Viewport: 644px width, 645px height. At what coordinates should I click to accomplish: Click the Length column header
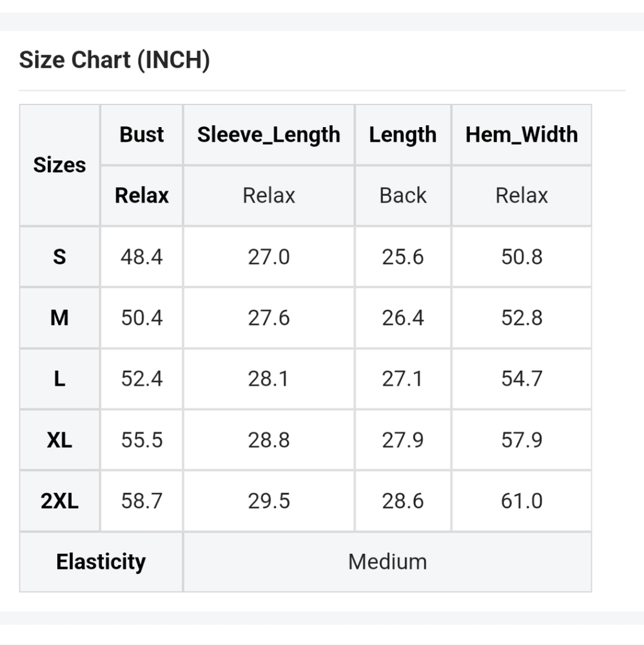pyautogui.click(x=403, y=135)
